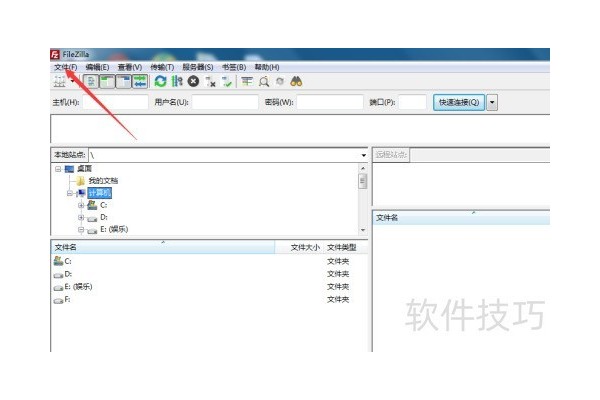The image size is (600, 400).
Task: Click the 本地站点 path input field
Action: (224, 155)
